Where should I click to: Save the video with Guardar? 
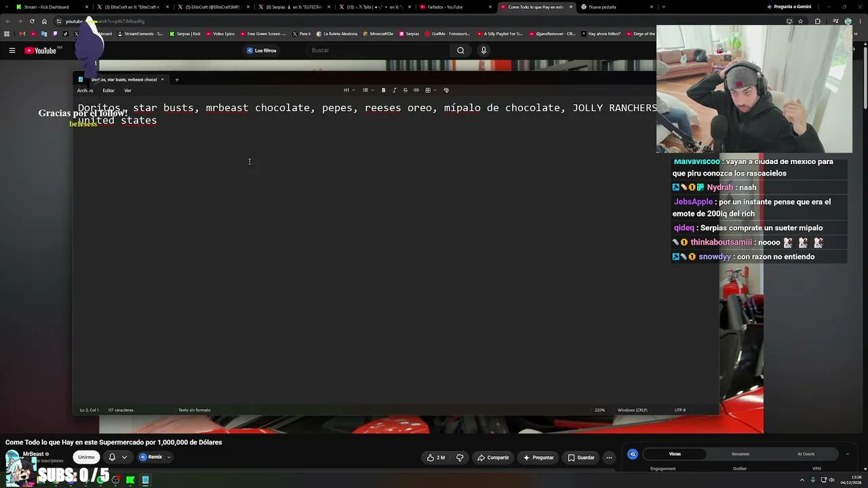point(581,457)
